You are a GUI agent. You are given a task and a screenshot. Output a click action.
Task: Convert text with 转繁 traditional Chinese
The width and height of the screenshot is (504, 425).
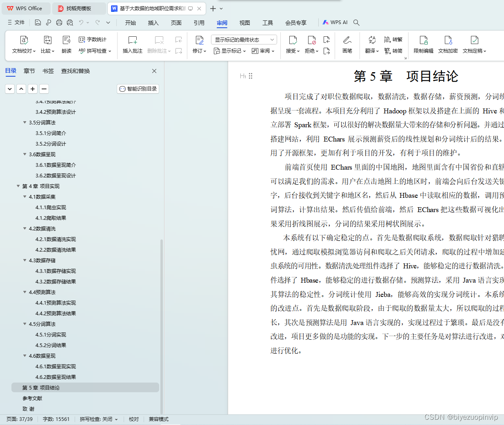pos(393,39)
